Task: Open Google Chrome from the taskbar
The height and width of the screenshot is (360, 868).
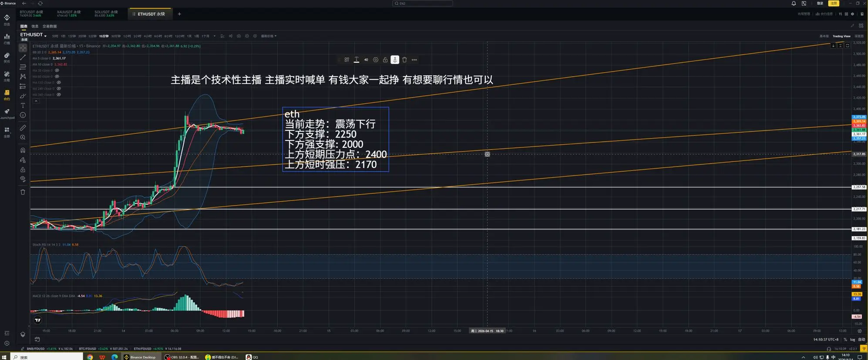Action: coord(90,357)
